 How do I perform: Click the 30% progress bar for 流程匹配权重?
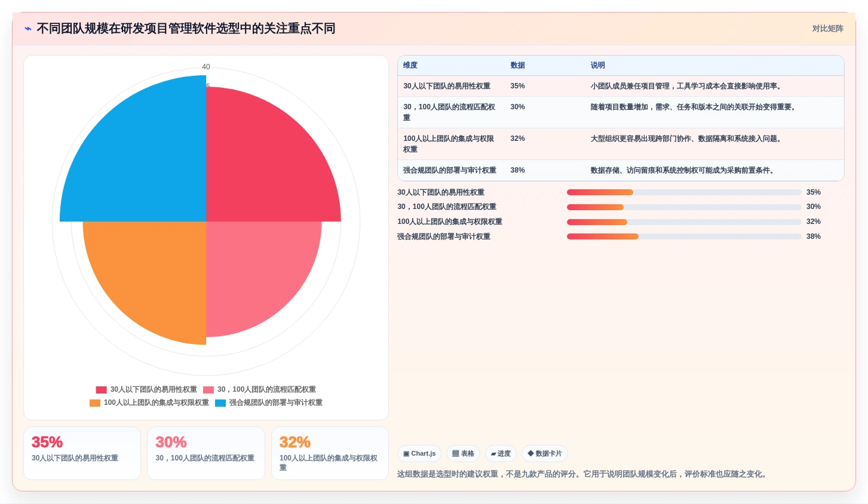(x=684, y=207)
